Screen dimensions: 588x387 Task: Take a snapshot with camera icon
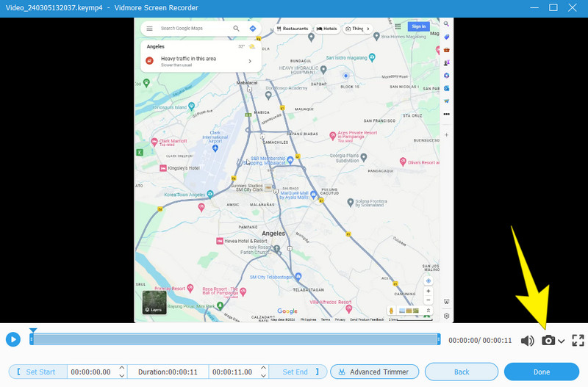[548, 340]
